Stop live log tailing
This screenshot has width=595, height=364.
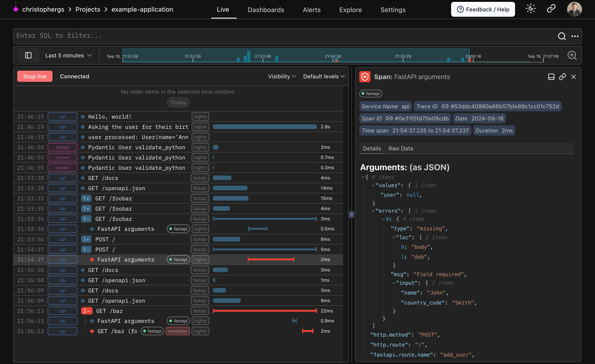point(35,76)
